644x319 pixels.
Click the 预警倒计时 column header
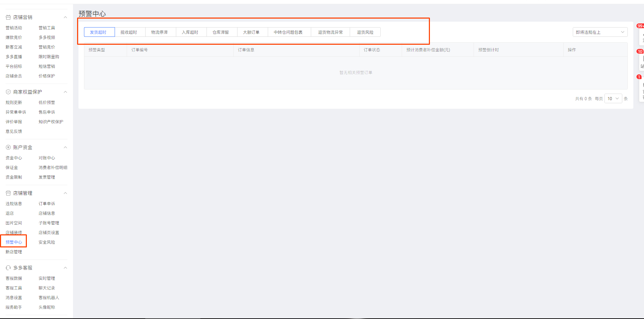click(x=488, y=50)
